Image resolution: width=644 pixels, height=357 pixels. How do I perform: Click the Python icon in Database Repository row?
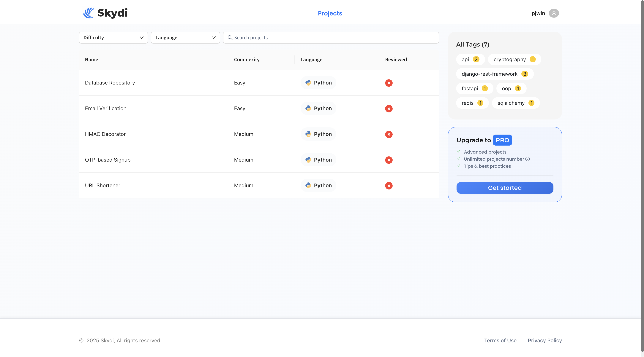click(308, 83)
